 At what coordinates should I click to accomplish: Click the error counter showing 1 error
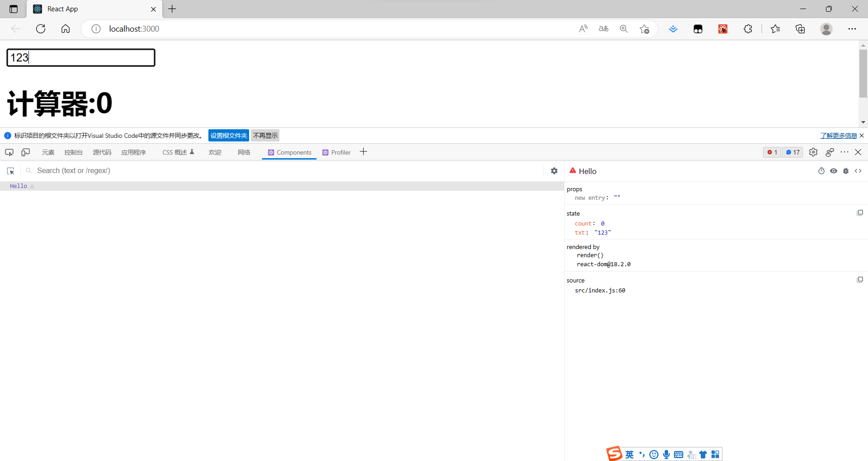pos(772,152)
